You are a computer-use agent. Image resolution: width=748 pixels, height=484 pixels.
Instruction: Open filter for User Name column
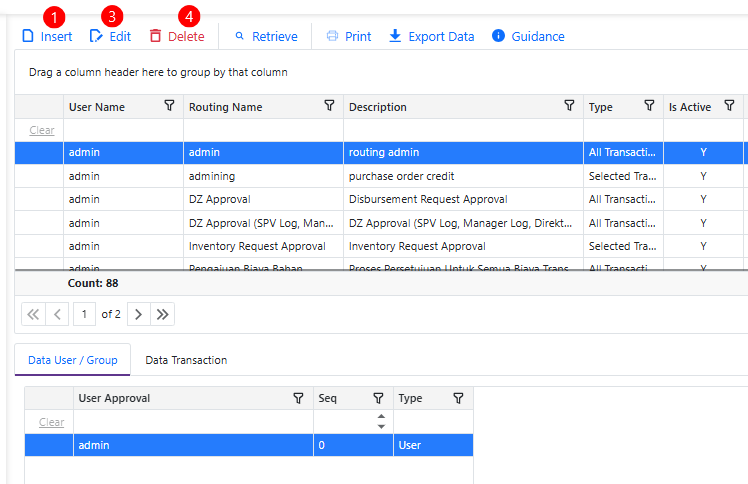[169, 105]
